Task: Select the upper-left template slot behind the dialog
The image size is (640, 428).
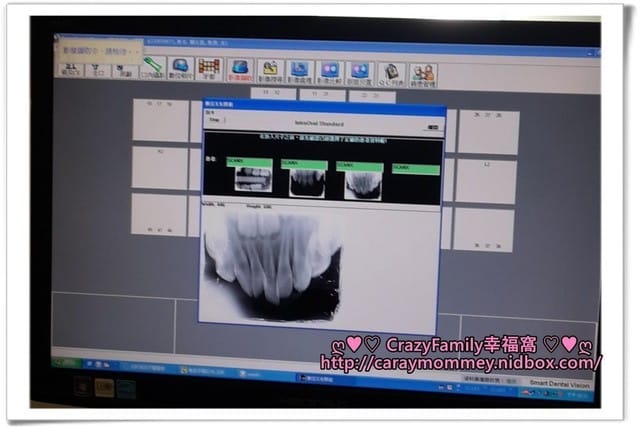Action: coord(161,120)
